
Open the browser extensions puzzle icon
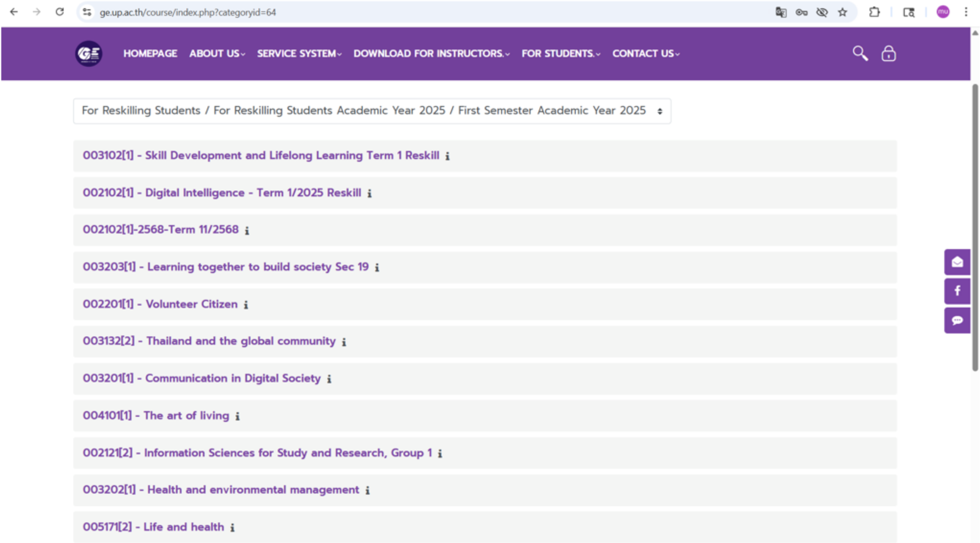874,12
